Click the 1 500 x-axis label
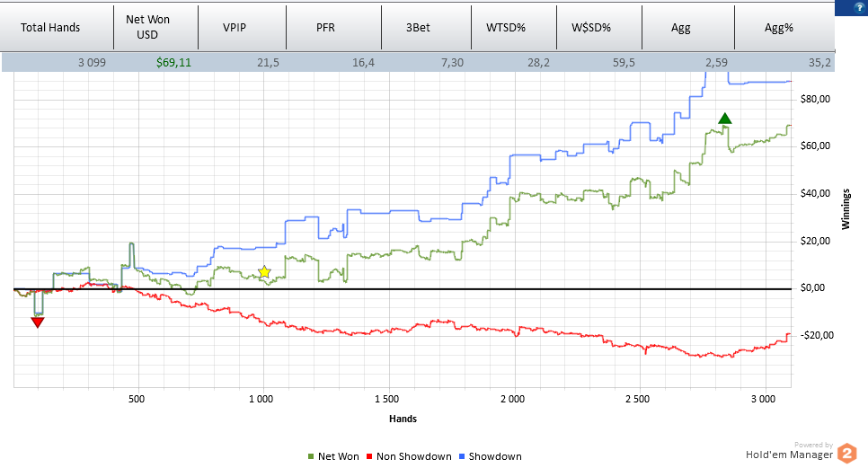This screenshot has width=868, height=468. pyautogui.click(x=386, y=399)
